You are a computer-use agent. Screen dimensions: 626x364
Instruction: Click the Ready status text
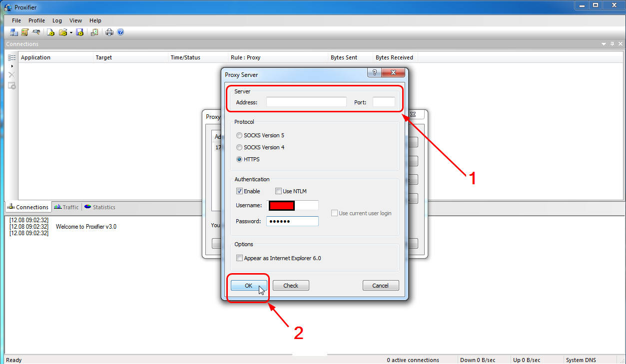click(x=13, y=360)
